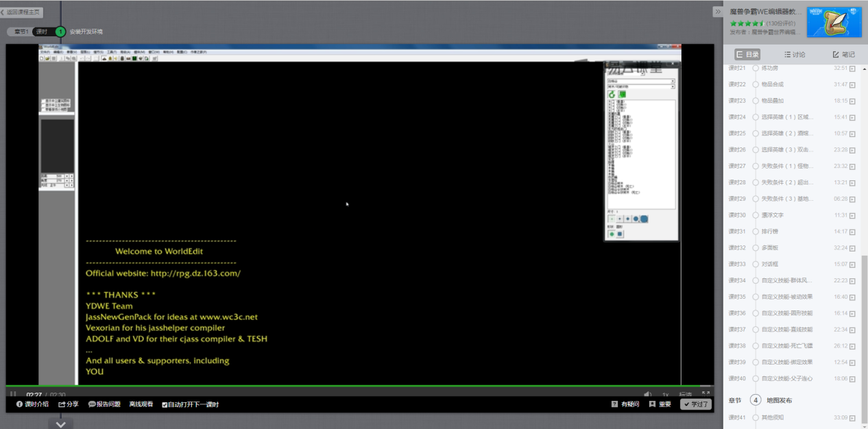Play icon for 课时32 多面板
This screenshot has height=429, width=868.
(x=853, y=247)
